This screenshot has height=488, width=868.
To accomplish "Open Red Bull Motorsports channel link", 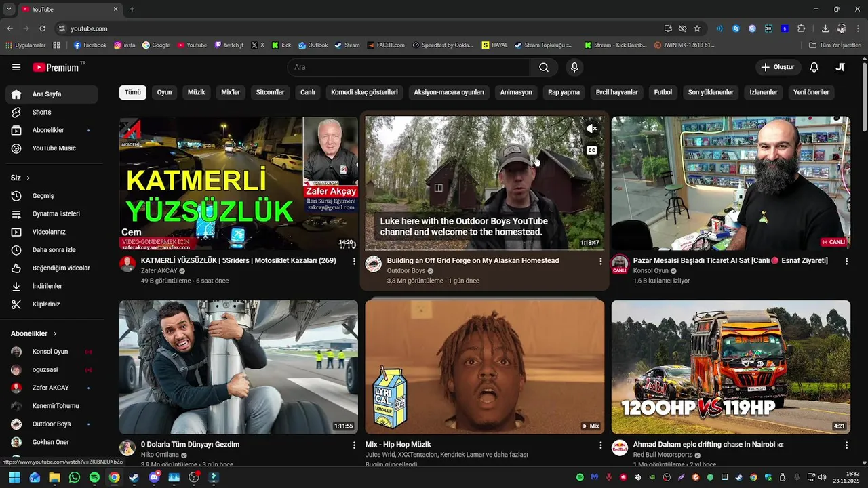I will coord(663,455).
